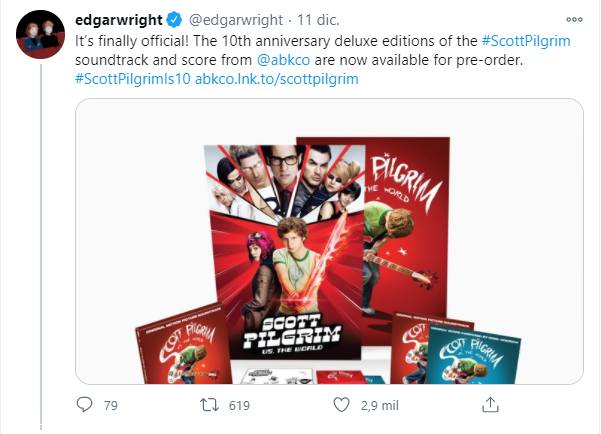
Task: Click the edgarwright display name
Action: click(119, 20)
